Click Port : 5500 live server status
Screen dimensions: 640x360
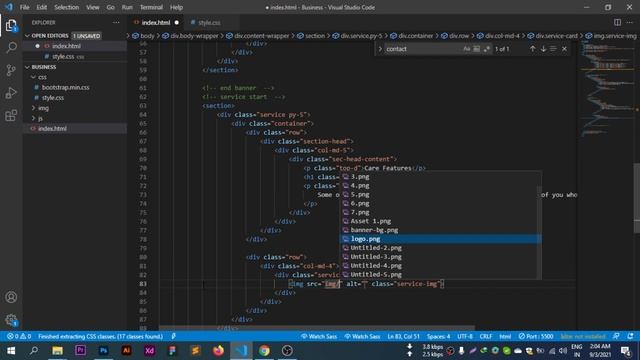tap(536, 337)
